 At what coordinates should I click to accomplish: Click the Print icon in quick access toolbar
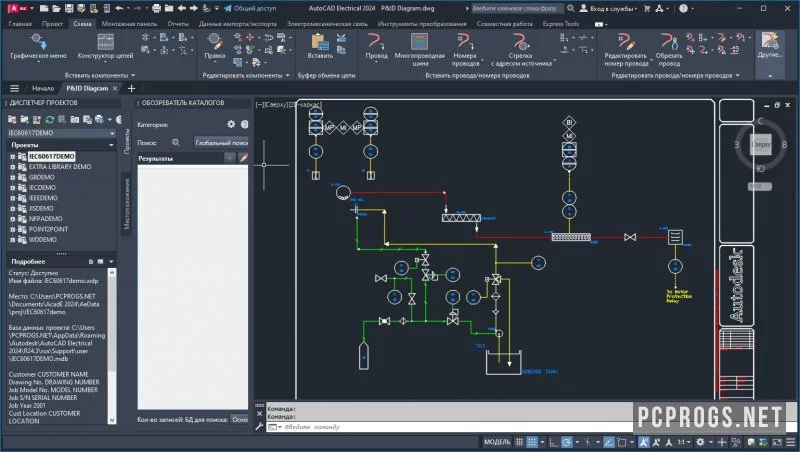coord(157,8)
